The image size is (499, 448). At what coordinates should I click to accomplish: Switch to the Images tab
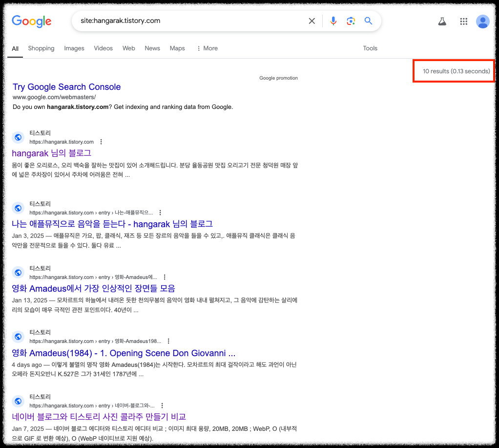[74, 48]
